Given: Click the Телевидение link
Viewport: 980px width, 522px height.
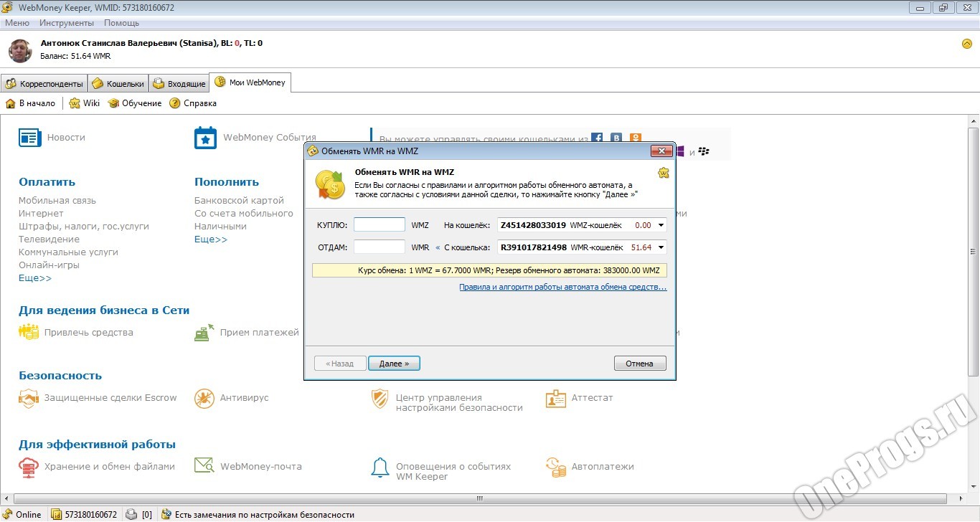Looking at the screenshot, I should tap(49, 239).
